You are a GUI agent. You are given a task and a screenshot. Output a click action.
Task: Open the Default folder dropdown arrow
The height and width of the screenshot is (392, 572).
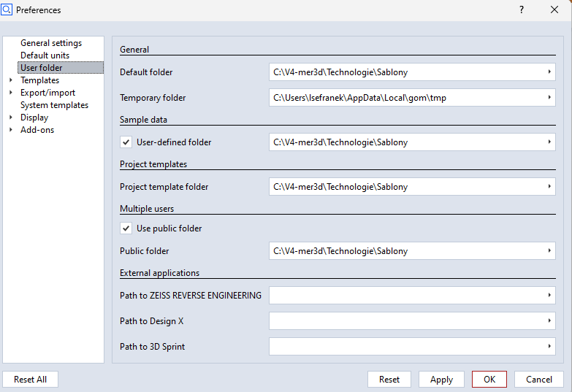tap(549, 72)
